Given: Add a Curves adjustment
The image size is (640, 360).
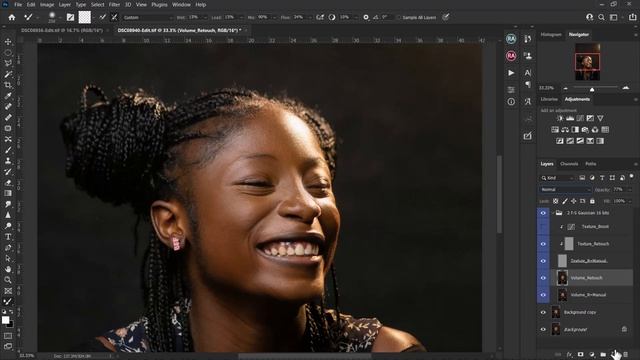Looking at the screenshot, I should coord(580,118).
